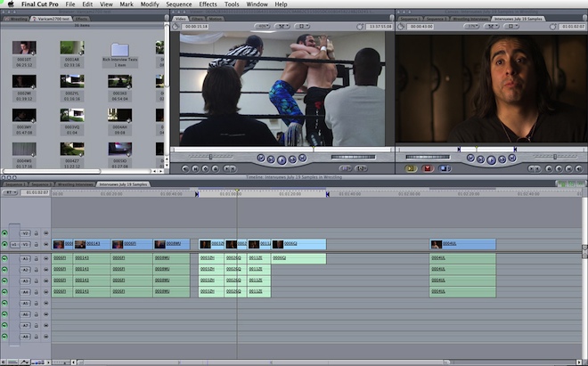Toggle V2 track visibility

pyautogui.click(x=4, y=233)
